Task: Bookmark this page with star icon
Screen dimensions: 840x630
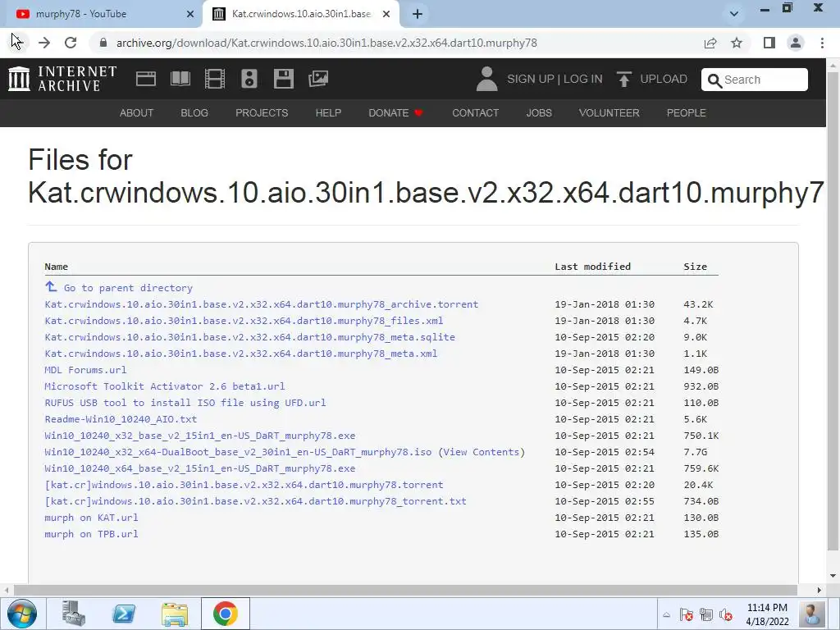Action: (x=737, y=43)
